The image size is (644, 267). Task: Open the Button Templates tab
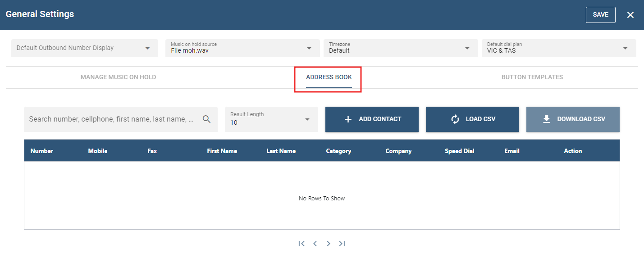click(532, 77)
